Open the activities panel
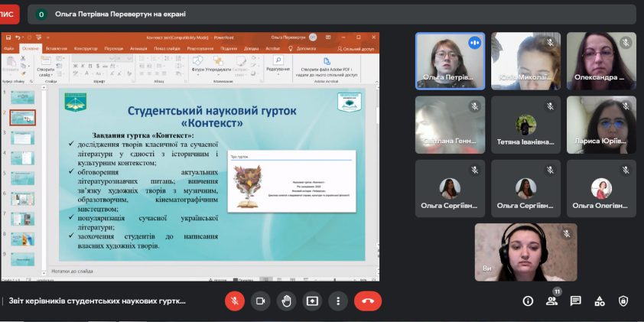The width and height of the screenshot is (644, 322). [600, 301]
